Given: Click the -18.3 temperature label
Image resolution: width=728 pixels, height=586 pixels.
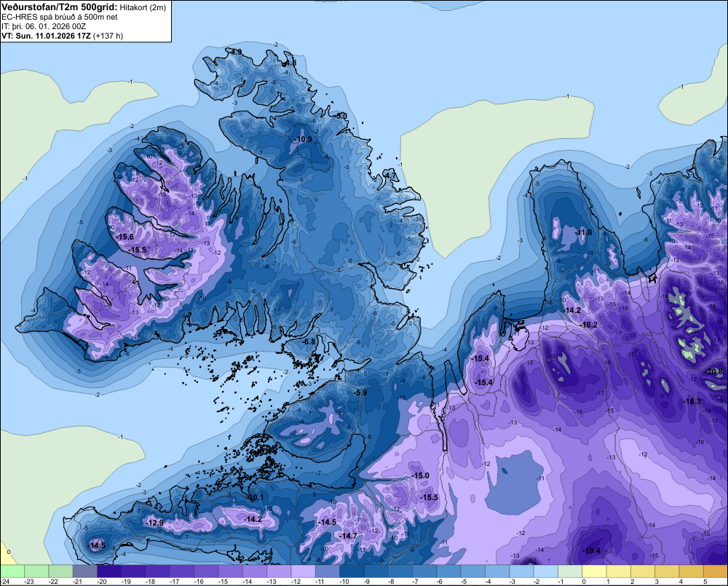Looking at the screenshot, I should (692, 401).
